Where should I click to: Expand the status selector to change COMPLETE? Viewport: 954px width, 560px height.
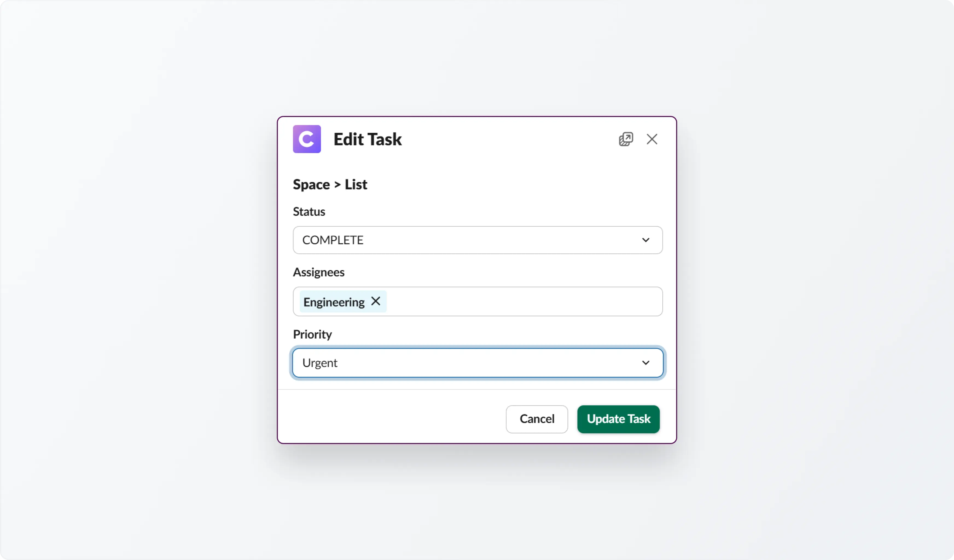click(x=477, y=240)
